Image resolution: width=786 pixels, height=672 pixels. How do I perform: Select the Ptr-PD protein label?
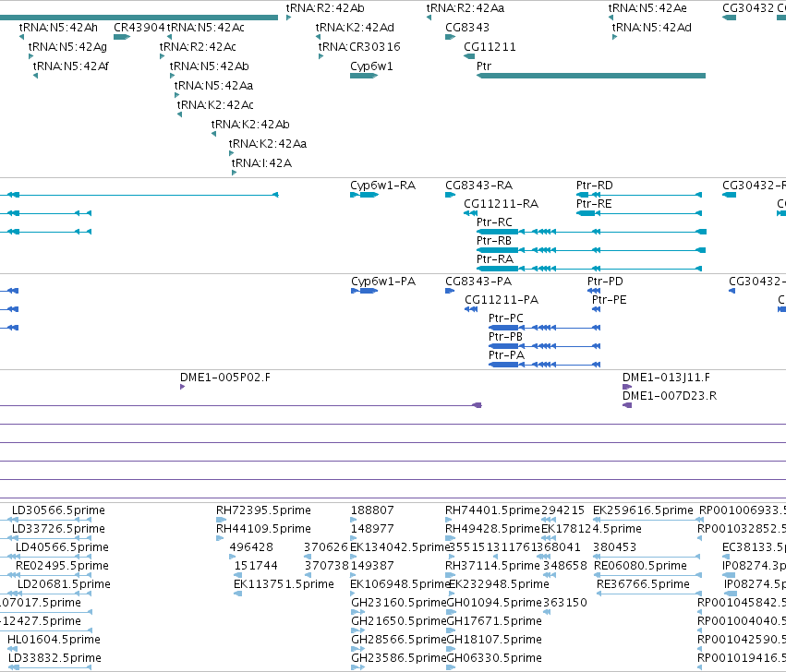click(605, 282)
